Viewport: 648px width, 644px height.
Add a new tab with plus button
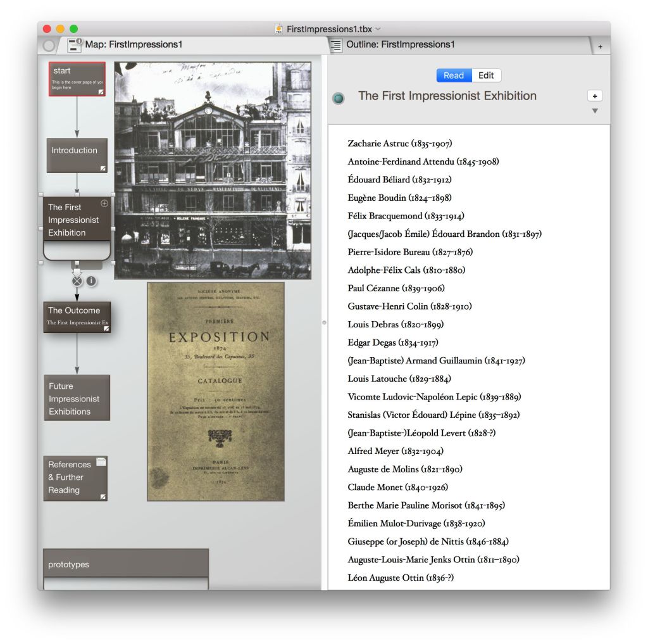tap(600, 46)
